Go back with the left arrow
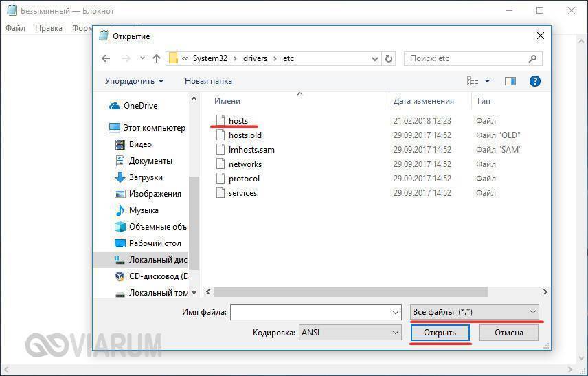588x376 pixels. point(106,58)
